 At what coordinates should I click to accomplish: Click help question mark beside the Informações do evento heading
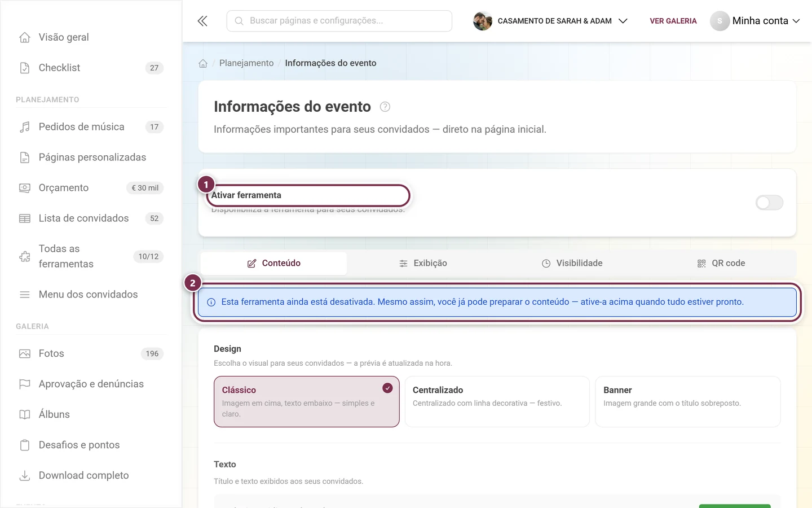[385, 107]
